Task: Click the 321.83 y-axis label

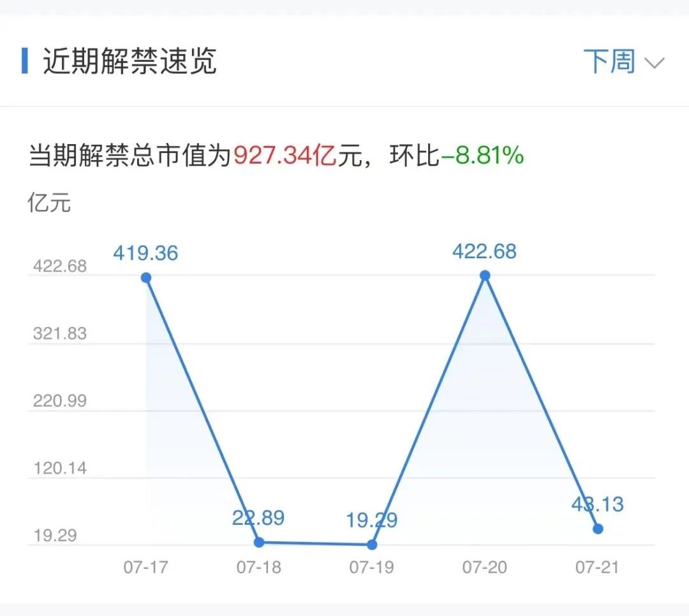Action: [60, 334]
